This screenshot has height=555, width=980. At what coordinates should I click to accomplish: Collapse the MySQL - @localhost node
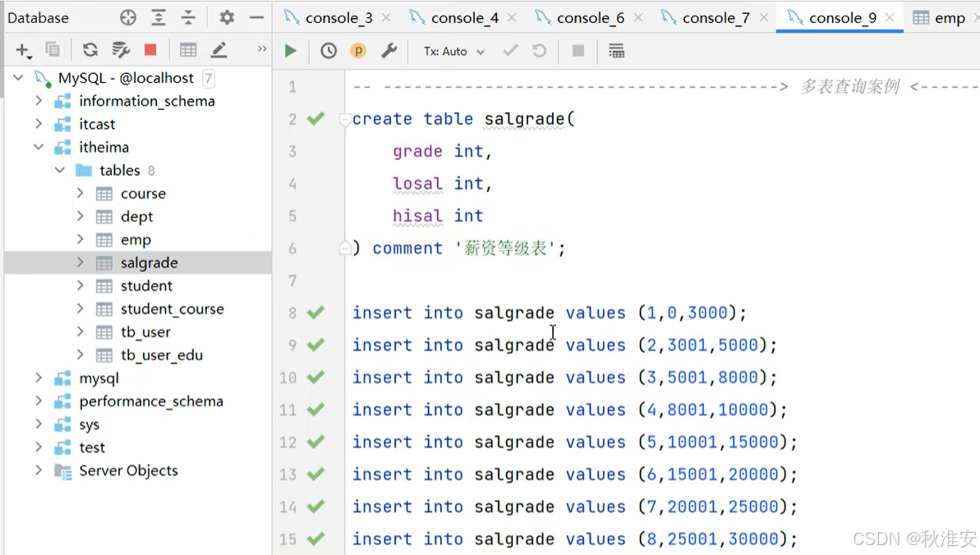point(19,77)
